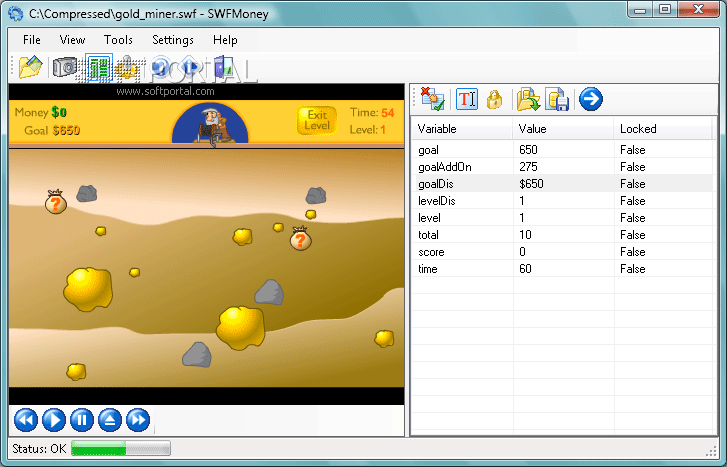Open the Settings menu
This screenshot has height=467, width=727.
pyautogui.click(x=173, y=40)
